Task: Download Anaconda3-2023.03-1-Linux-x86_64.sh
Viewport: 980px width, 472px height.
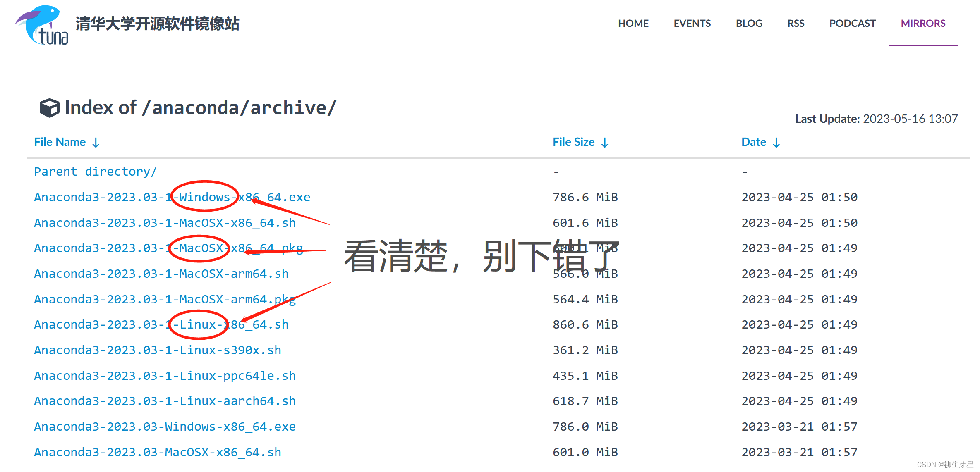Action: pyautogui.click(x=161, y=324)
